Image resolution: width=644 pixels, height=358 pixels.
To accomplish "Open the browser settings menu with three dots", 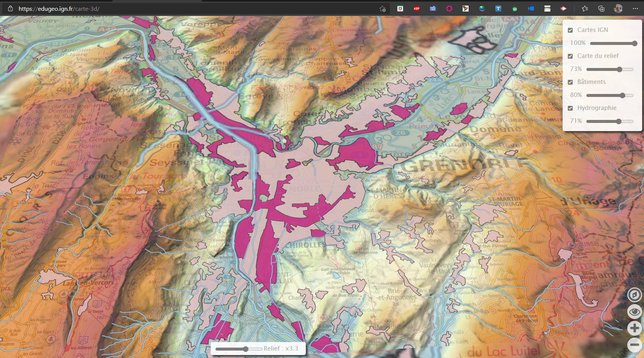I will [x=636, y=8].
